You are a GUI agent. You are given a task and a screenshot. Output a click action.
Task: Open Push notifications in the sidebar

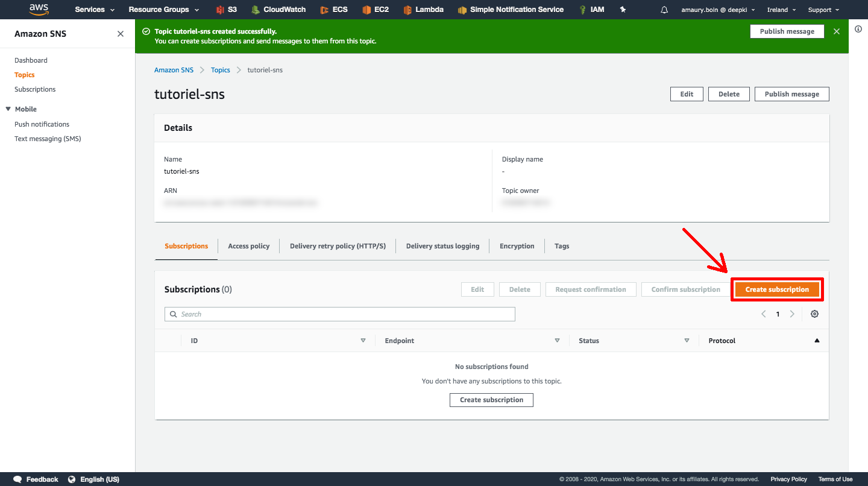coord(42,124)
